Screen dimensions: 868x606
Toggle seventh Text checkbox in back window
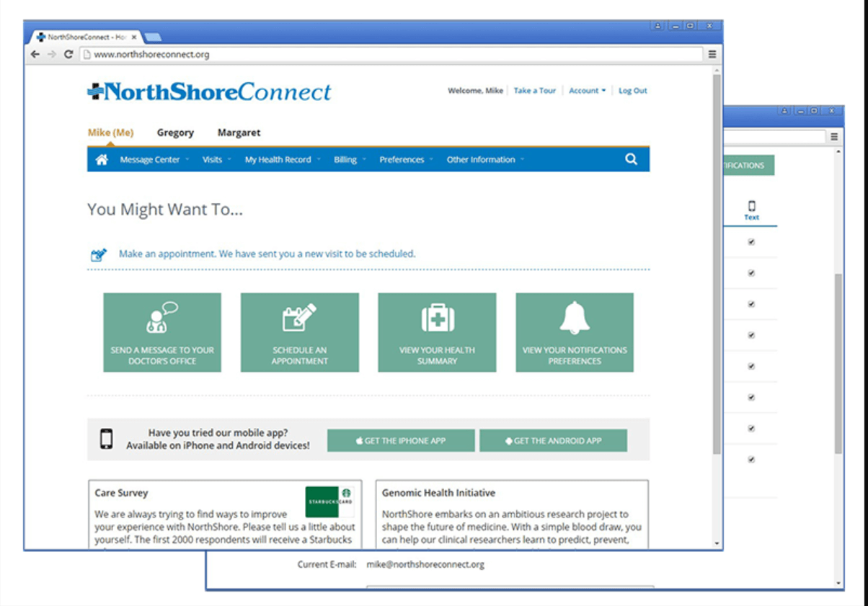[x=751, y=428]
